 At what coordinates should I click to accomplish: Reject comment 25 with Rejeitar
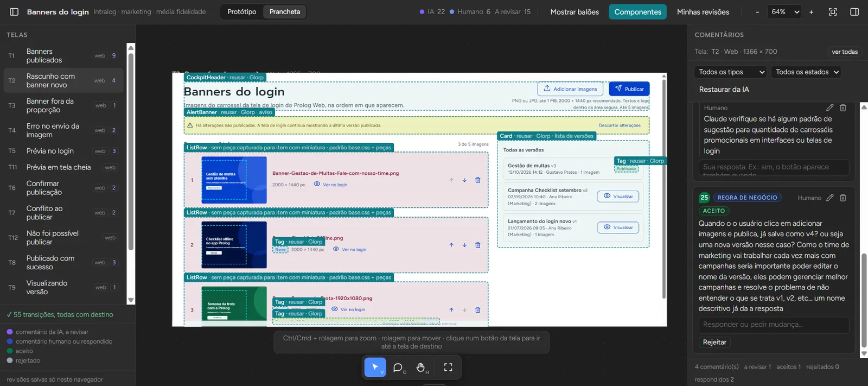[714, 342]
